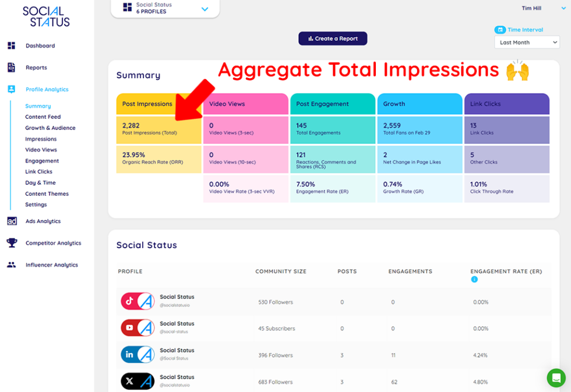Open the Last Month time interval dropdown

coord(526,42)
